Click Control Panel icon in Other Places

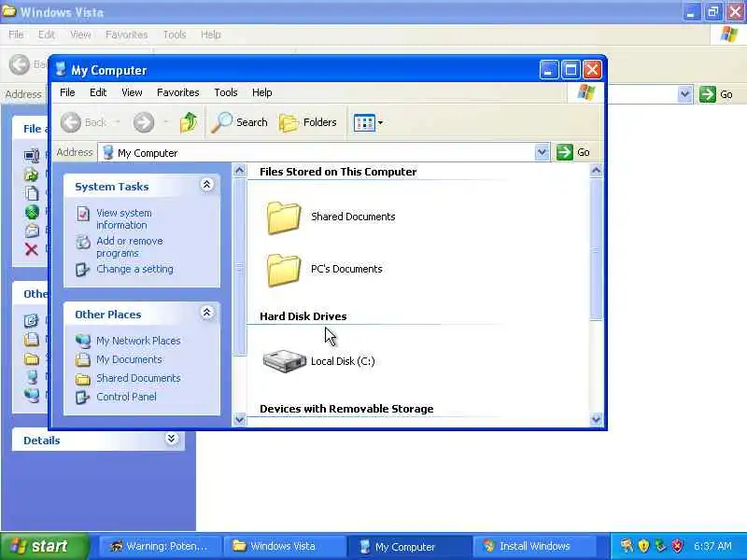[82, 398]
